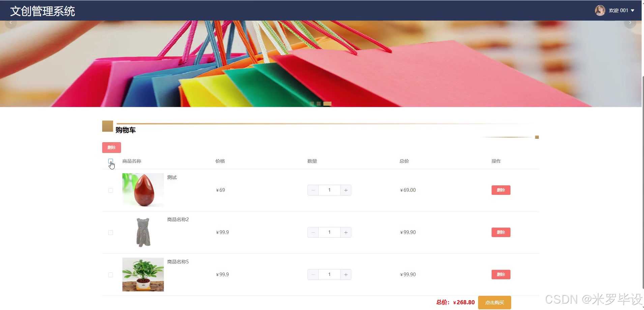Open the striped dress product thumbnail

143,232
